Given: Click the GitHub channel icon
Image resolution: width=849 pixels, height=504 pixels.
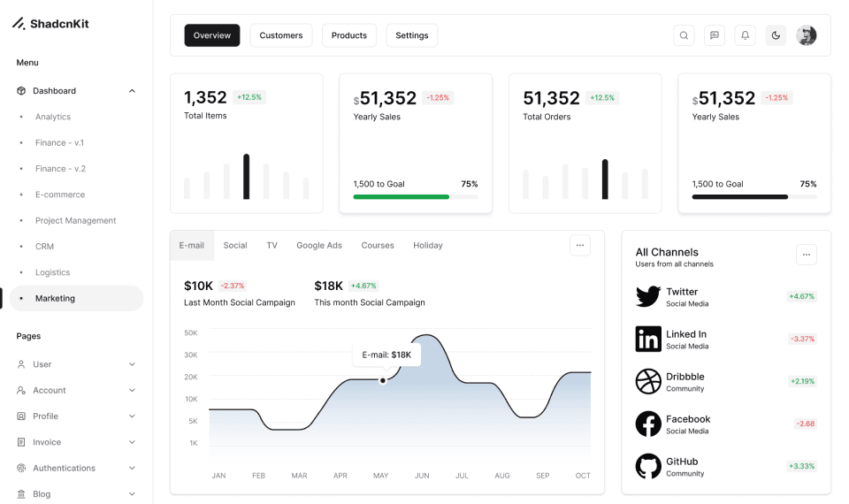Looking at the screenshot, I should click(x=648, y=467).
